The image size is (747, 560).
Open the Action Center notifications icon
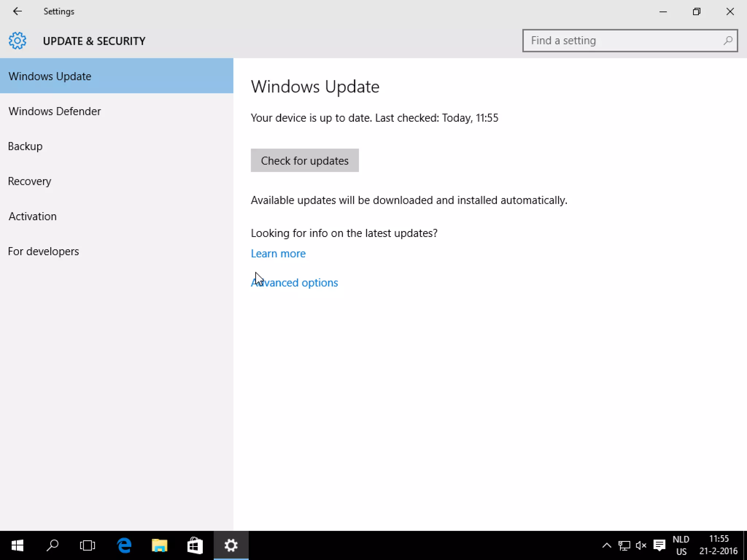659,545
